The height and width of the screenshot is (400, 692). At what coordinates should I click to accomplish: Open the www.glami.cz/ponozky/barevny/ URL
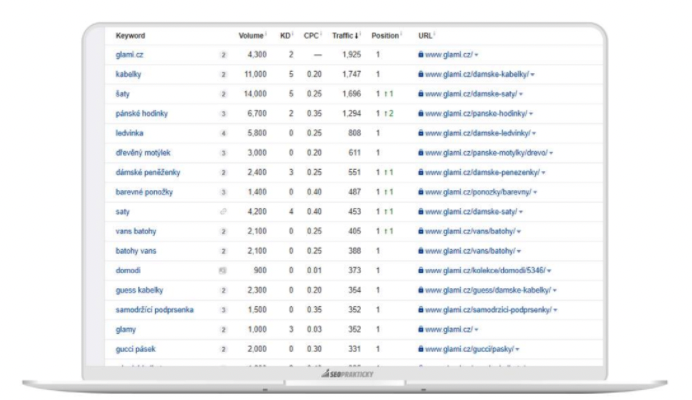(x=478, y=192)
